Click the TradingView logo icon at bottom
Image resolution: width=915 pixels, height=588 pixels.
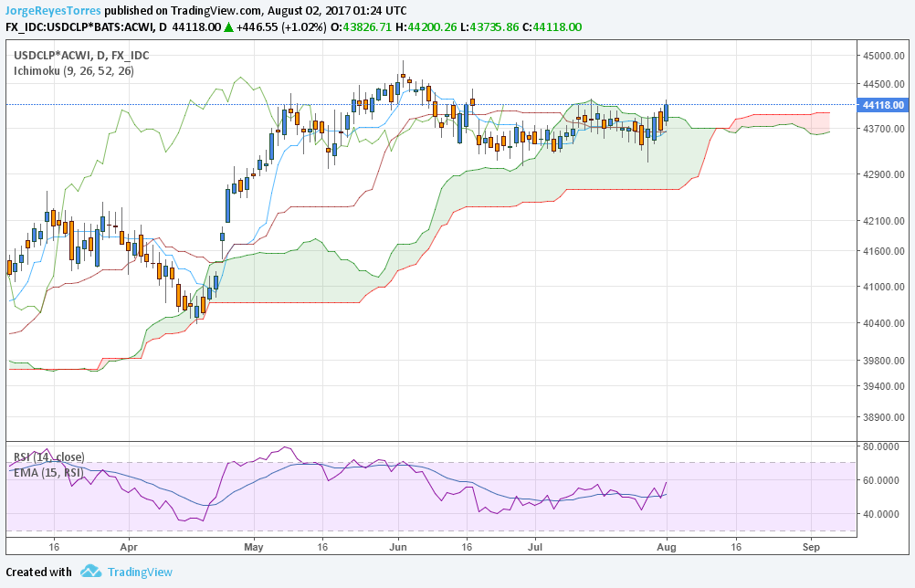91,571
